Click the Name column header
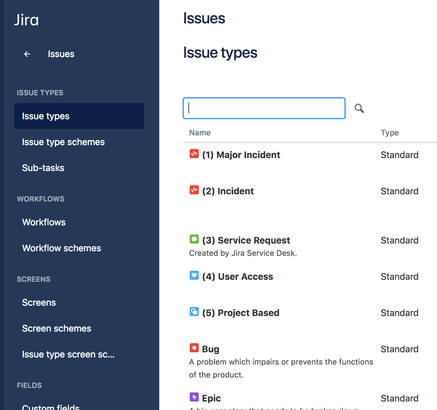437x410 pixels. click(x=200, y=133)
